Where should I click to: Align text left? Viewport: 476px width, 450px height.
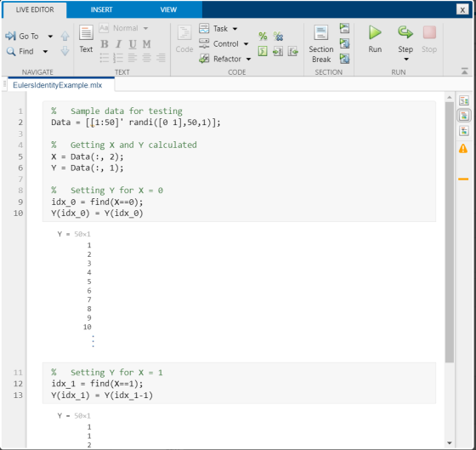132,58
